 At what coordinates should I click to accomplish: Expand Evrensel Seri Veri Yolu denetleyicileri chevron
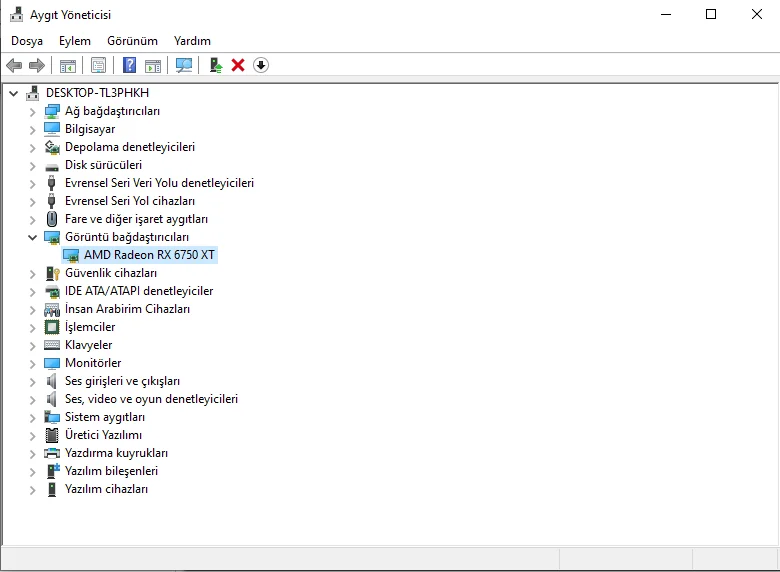[33, 184]
